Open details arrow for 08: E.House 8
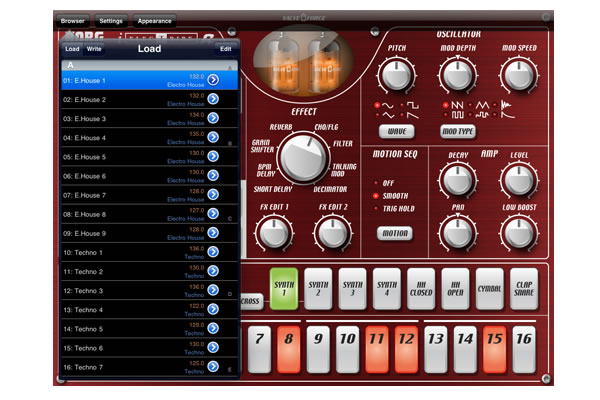600x400 pixels. click(213, 214)
